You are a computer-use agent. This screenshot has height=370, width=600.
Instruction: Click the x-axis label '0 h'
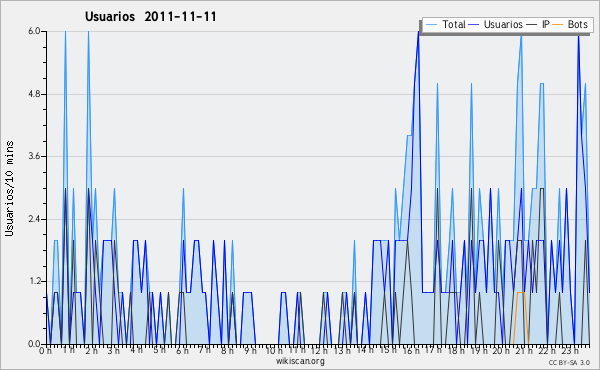coord(45,351)
